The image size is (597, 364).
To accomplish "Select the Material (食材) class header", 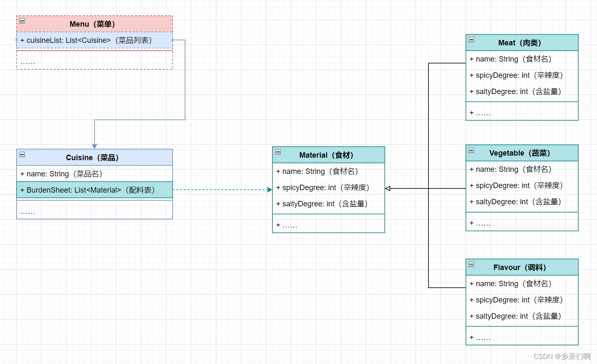I will point(329,155).
